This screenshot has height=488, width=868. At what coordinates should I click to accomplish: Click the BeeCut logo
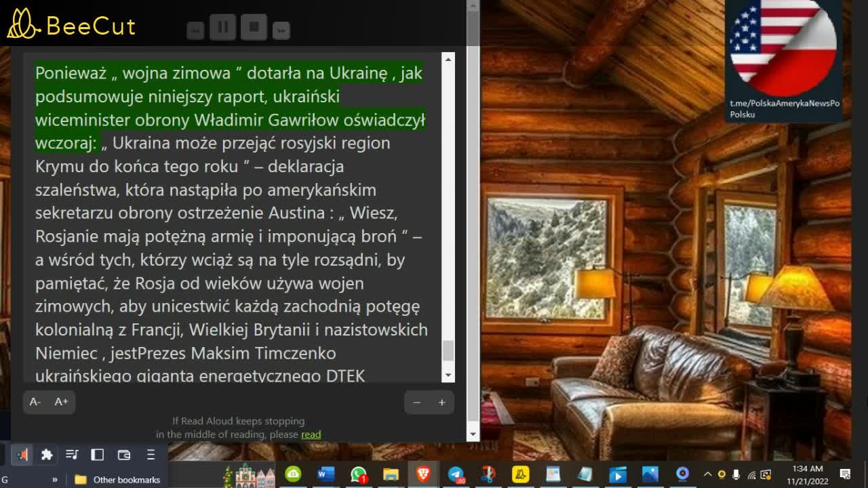pyautogui.click(x=71, y=24)
